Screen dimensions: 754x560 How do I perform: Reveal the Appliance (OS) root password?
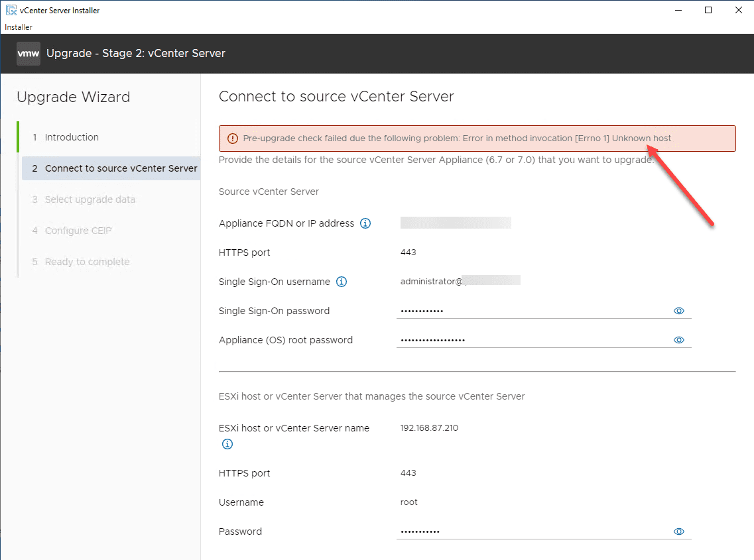click(679, 341)
